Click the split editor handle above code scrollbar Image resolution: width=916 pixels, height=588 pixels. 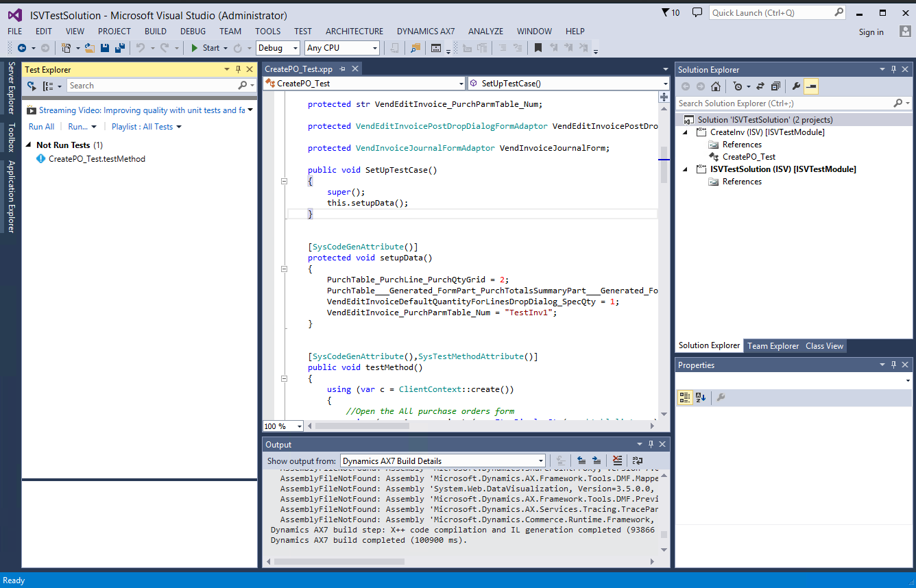[664, 97]
